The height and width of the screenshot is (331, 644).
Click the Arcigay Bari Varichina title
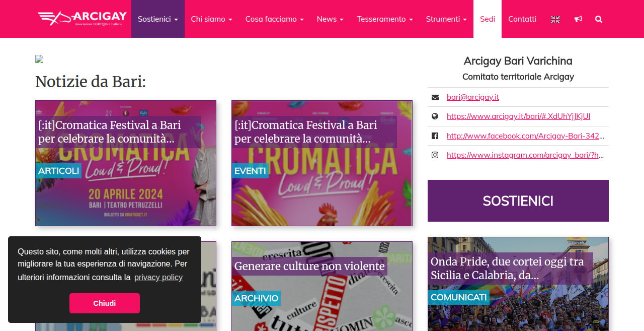[x=518, y=61]
